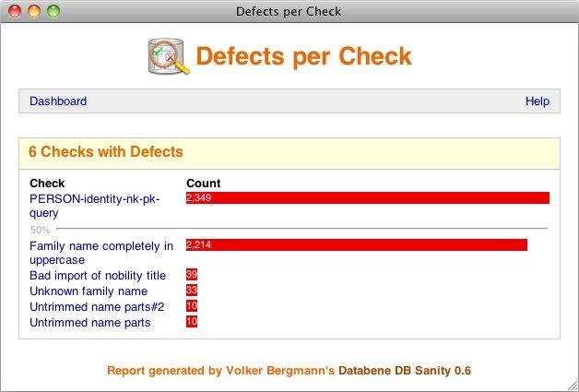The width and height of the screenshot is (579, 392).
Task: Click the DB Sanity magnifier logo icon
Action: coord(169,56)
